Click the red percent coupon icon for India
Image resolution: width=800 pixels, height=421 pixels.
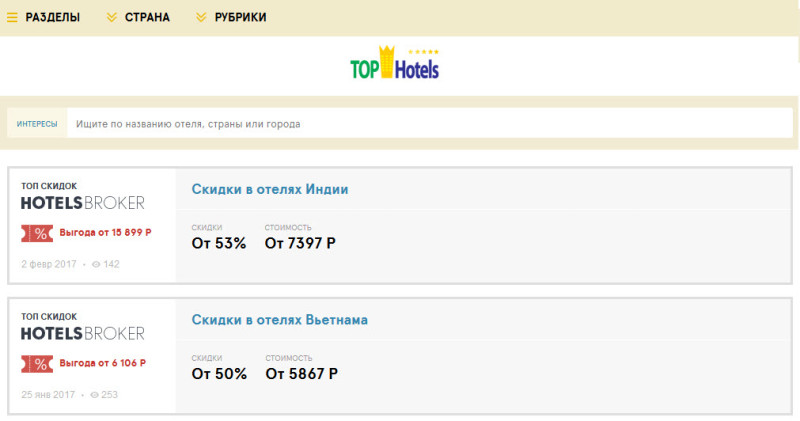point(37,233)
